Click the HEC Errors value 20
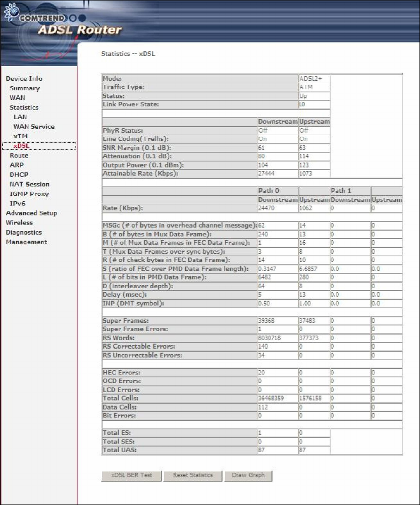Screen dimensions: 420x505 point(261,373)
